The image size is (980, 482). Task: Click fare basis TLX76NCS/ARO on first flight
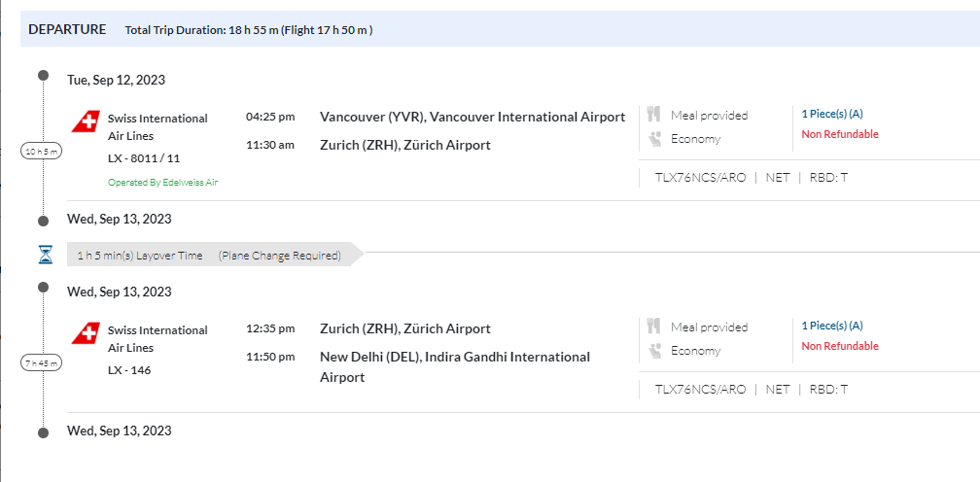point(700,177)
